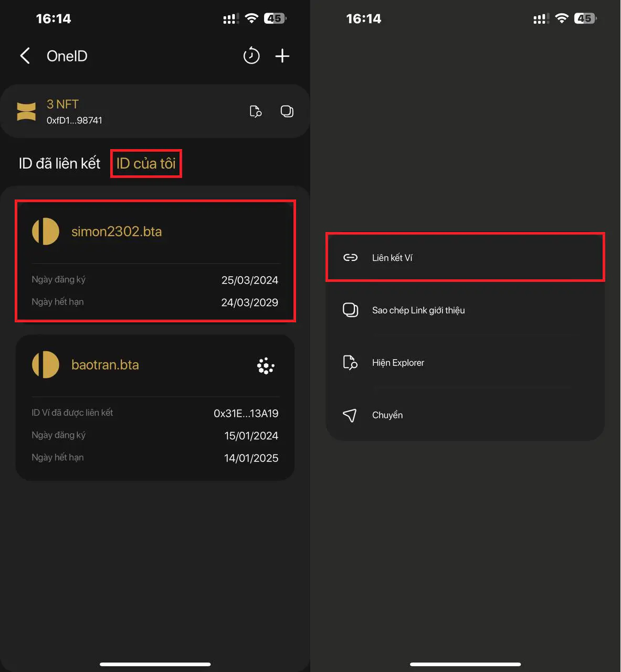The image size is (621, 672).
Task: Switch to the 'ID đã liên kết' tab
Action: [59, 164]
